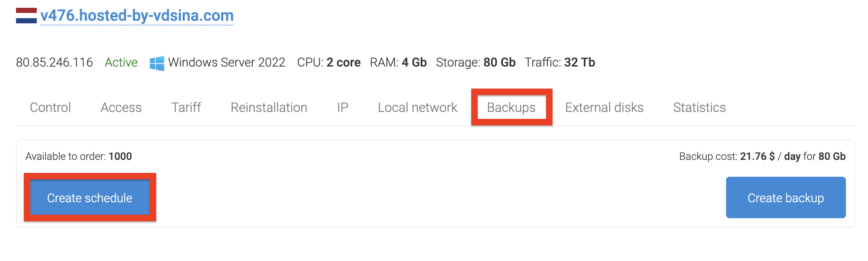Select the Backups tab
Screen dimensions: 868x261
pyautogui.click(x=511, y=107)
